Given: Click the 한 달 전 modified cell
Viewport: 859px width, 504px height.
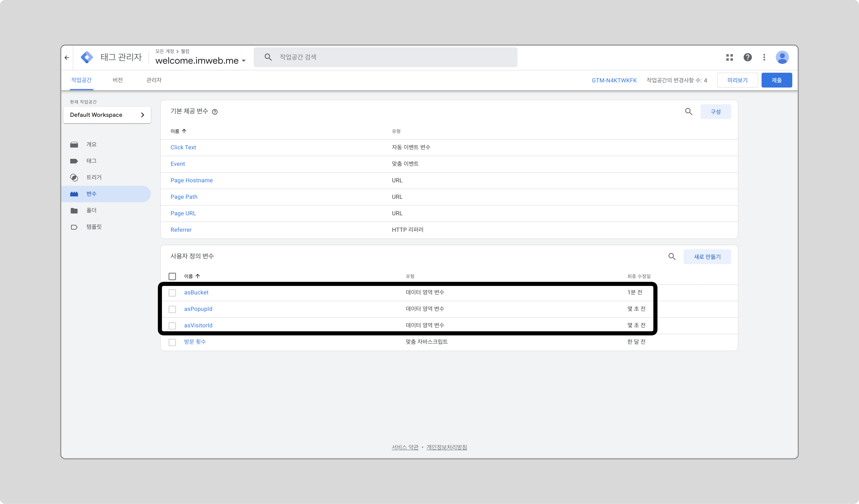Looking at the screenshot, I should (636, 342).
